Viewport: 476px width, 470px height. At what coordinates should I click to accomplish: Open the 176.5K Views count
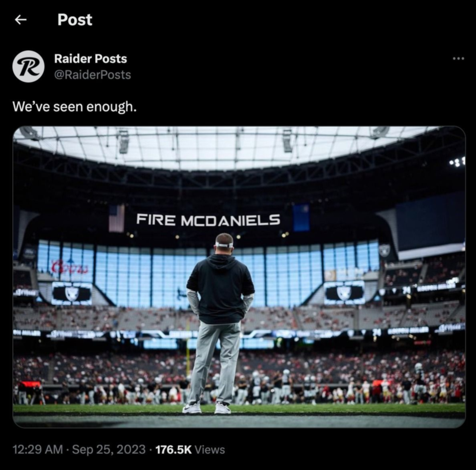[x=190, y=449]
